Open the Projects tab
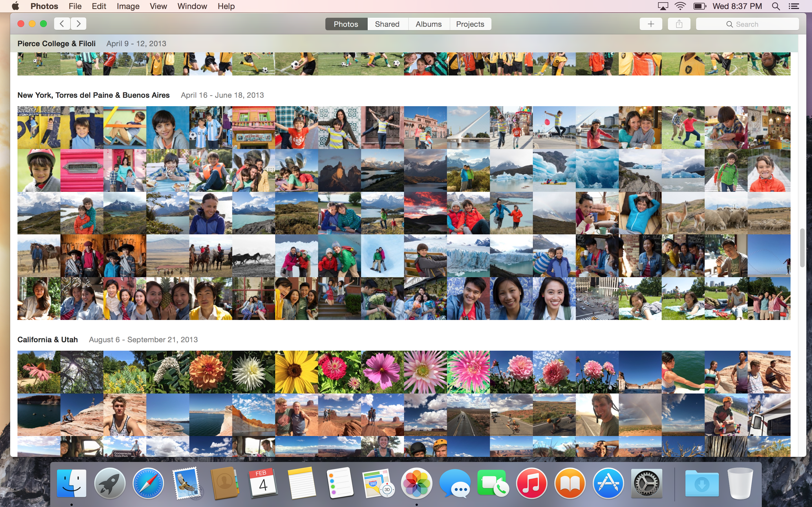 click(470, 24)
